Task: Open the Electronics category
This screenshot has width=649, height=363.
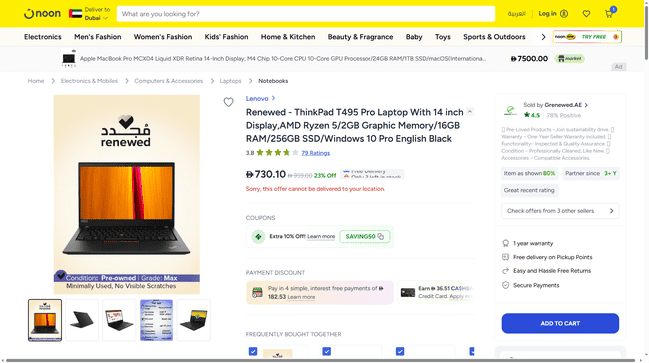Action: (43, 37)
